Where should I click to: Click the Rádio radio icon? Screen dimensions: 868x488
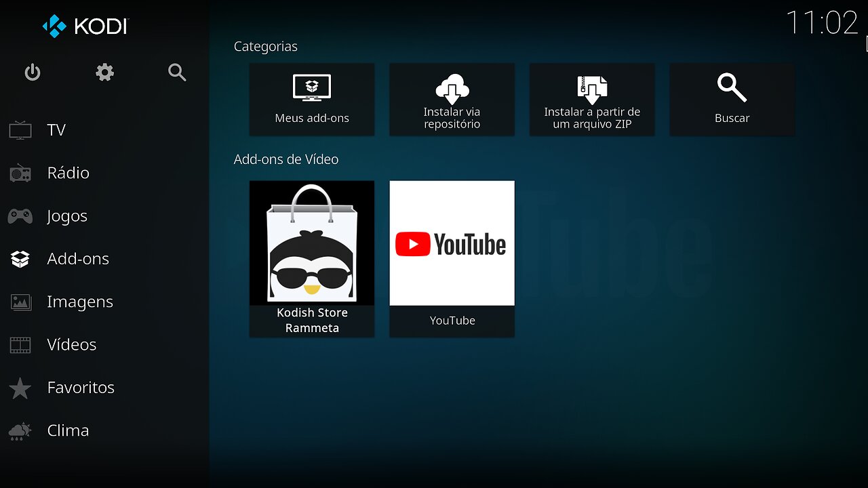pyautogui.click(x=20, y=173)
